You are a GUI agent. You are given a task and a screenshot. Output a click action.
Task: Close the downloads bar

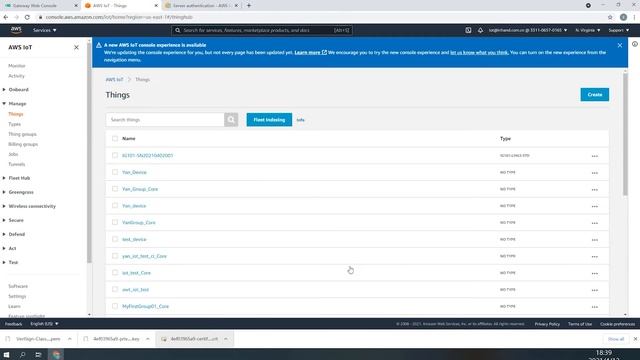coord(635,339)
